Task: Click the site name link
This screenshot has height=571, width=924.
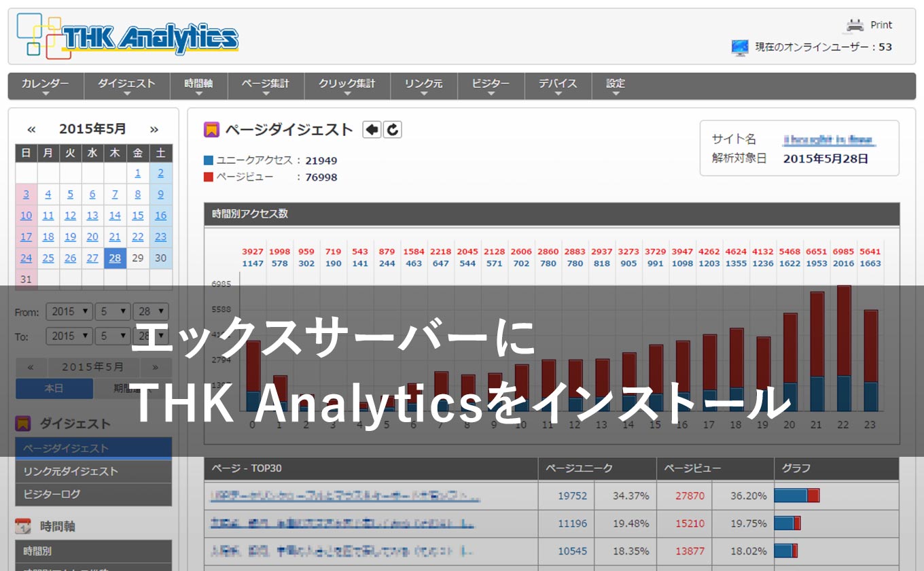Action: 829,139
